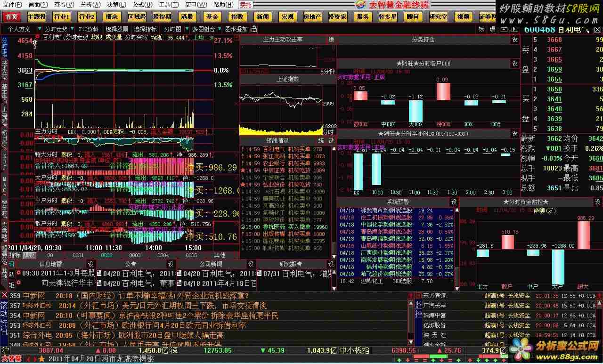Toggle the 锁 lock on 主力主动攻击率 panel

[x=331, y=40]
